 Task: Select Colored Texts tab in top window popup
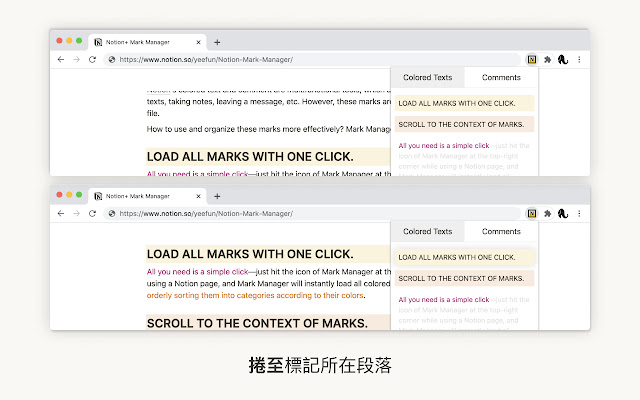click(x=427, y=77)
